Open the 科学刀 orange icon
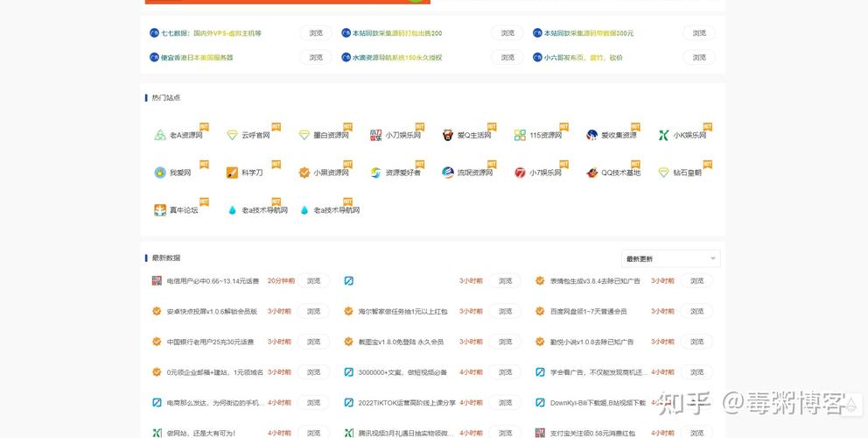Image resolution: width=868 pixels, height=438 pixels. pos(232,173)
